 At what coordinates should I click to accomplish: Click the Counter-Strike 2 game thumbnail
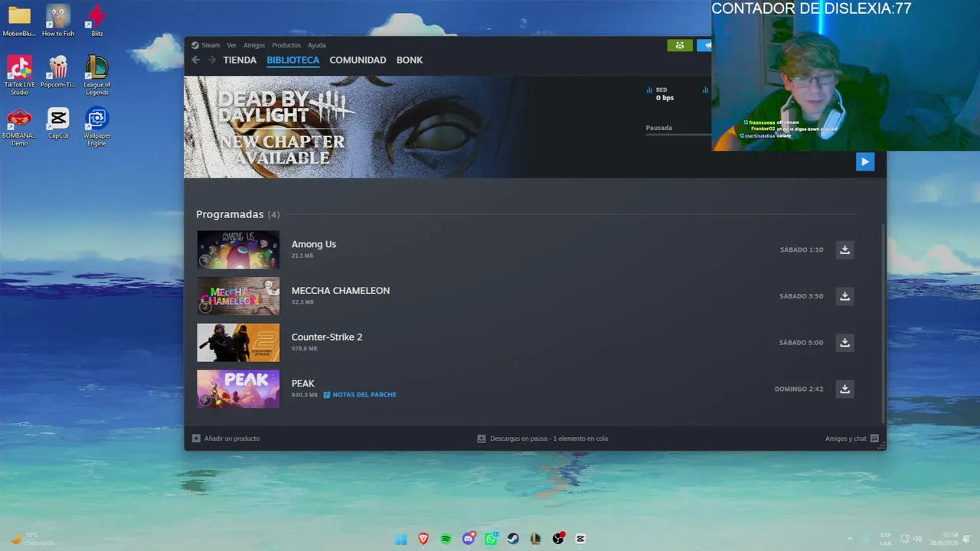[x=238, y=342]
